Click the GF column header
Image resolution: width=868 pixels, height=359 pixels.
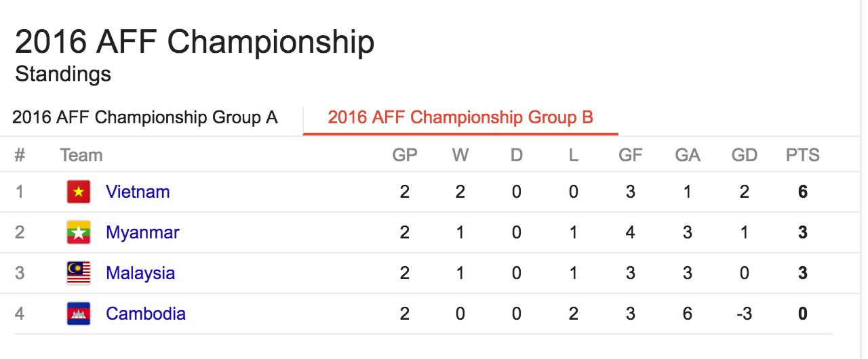pyautogui.click(x=630, y=155)
